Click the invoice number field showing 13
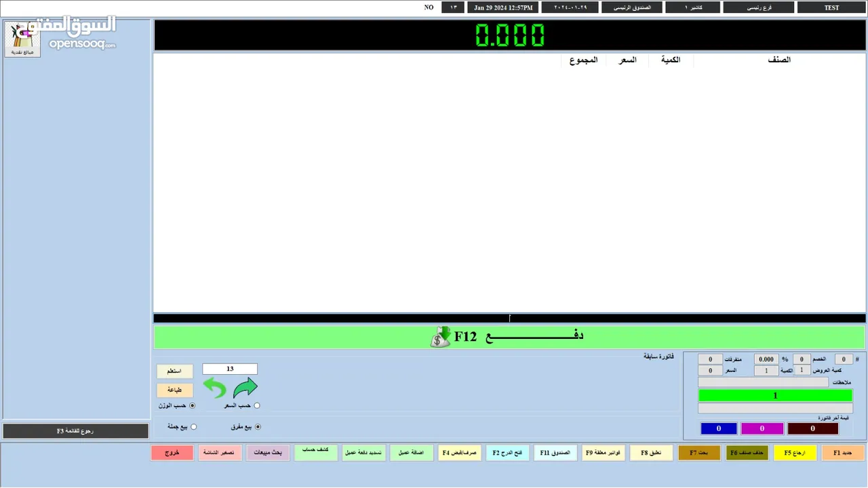Viewport: 868px width, 488px height. [230, 369]
